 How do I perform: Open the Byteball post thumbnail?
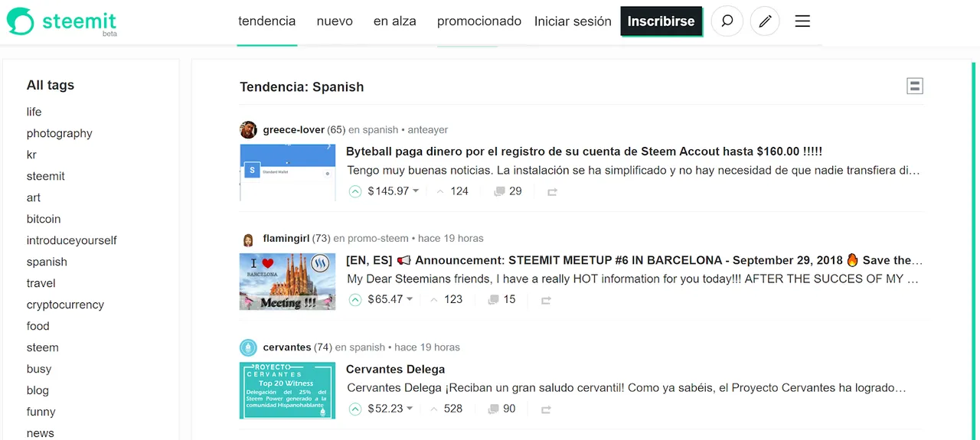[x=288, y=172]
